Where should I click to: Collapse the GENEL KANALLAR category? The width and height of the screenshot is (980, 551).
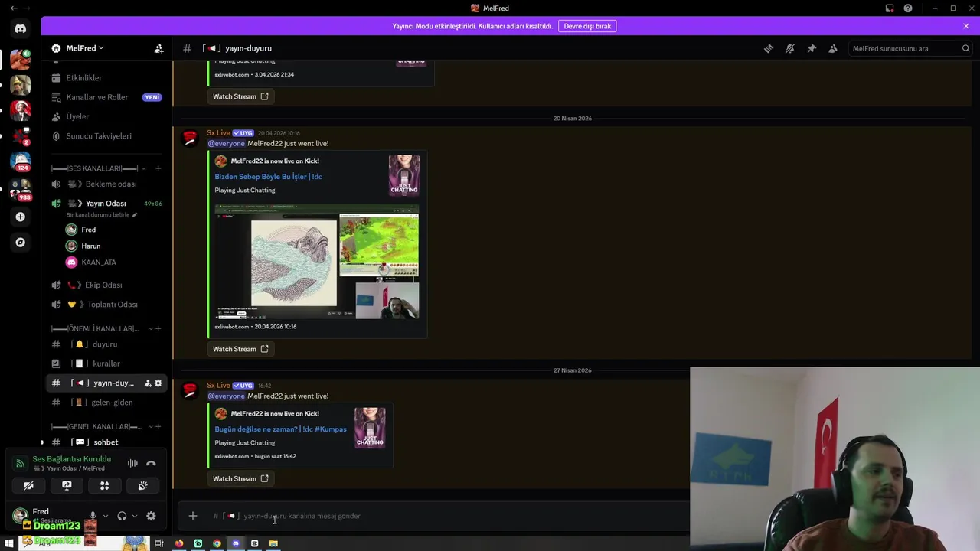pyautogui.click(x=150, y=426)
